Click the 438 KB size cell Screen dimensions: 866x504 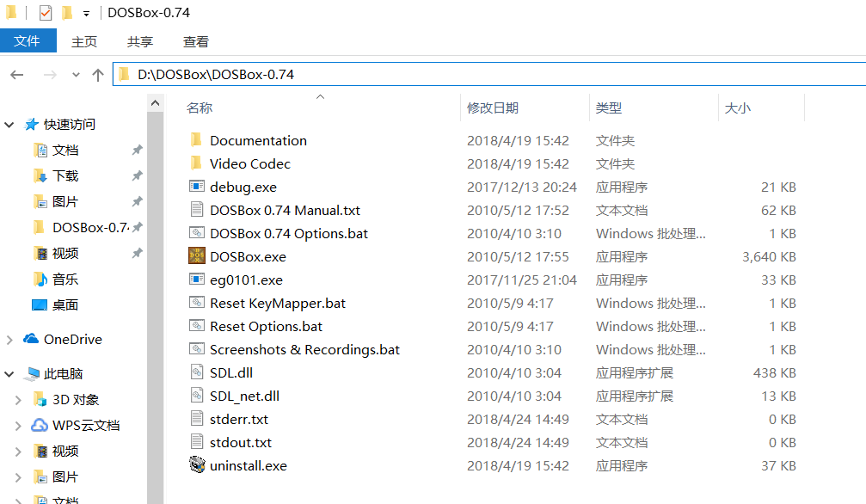[774, 372]
